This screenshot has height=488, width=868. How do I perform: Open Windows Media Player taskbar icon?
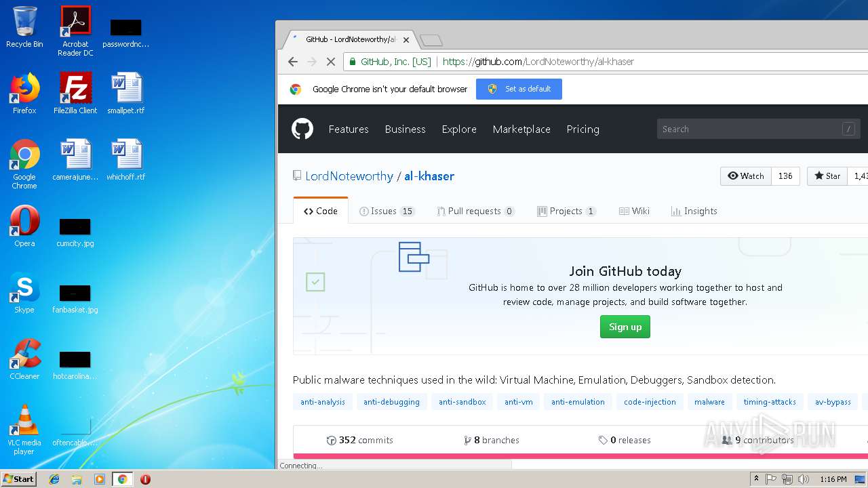[x=100, y=479]
